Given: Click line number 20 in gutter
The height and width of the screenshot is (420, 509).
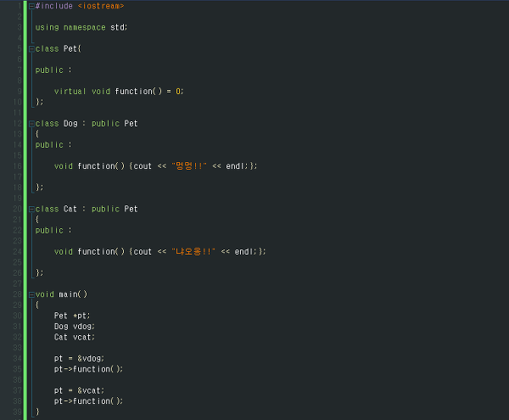Looking at the screenshot, I should [17, 209].
